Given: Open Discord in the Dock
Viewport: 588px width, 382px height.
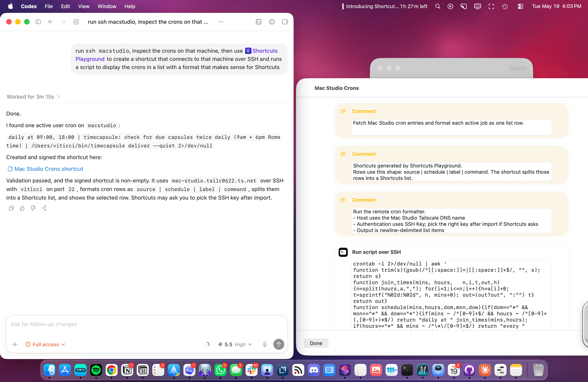Looking at the screenshot, I should click(x=314, y=370).
